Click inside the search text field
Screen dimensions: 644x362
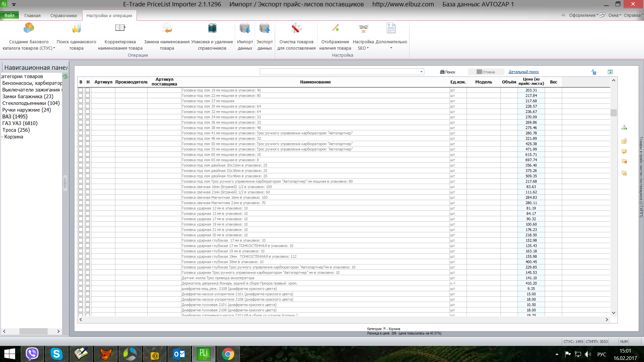tap(339, 72)
